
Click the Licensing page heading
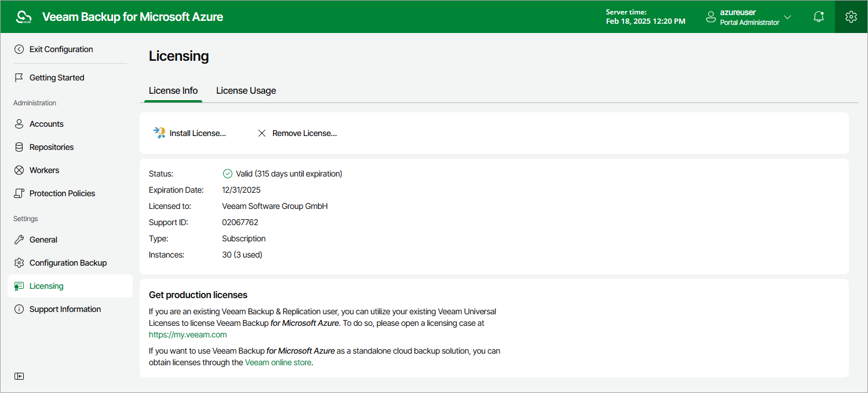tap(179, 56)
